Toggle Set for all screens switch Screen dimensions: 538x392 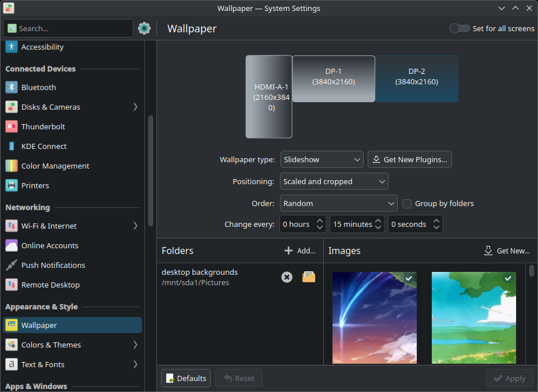pos(459,28)
